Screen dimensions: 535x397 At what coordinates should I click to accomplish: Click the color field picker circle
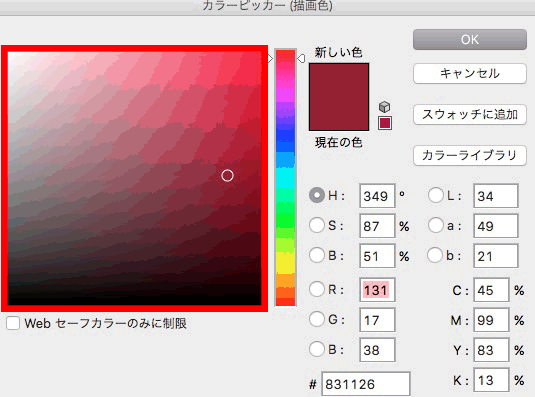click(x=227, y=176)
